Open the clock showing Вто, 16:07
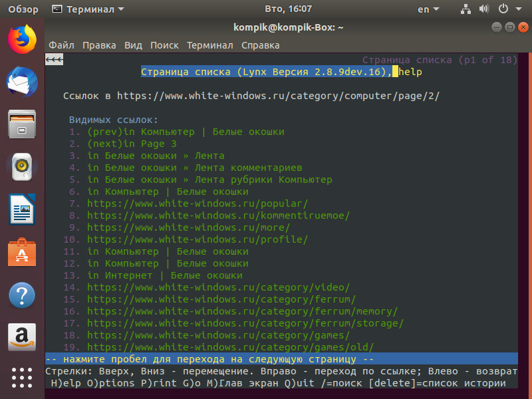This screenshot has width=532, height=399. (x=288, y=9)
